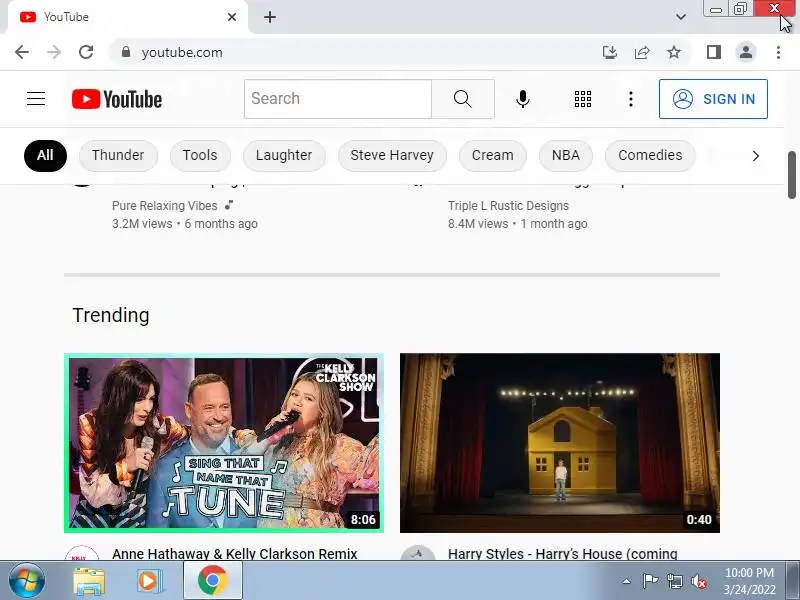This screenshot has width=800, height=600.
Task: View site info via lock icon
Action: [126, 52]
